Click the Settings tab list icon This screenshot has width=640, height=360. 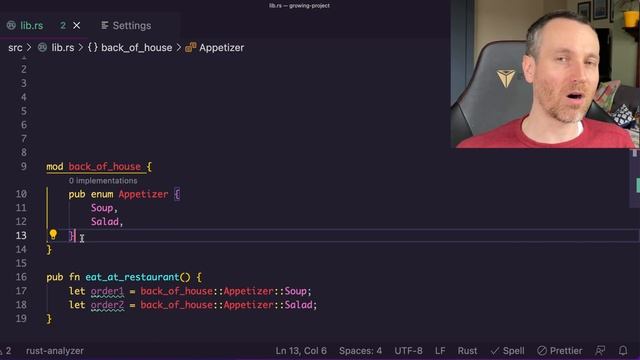(104, 25)
